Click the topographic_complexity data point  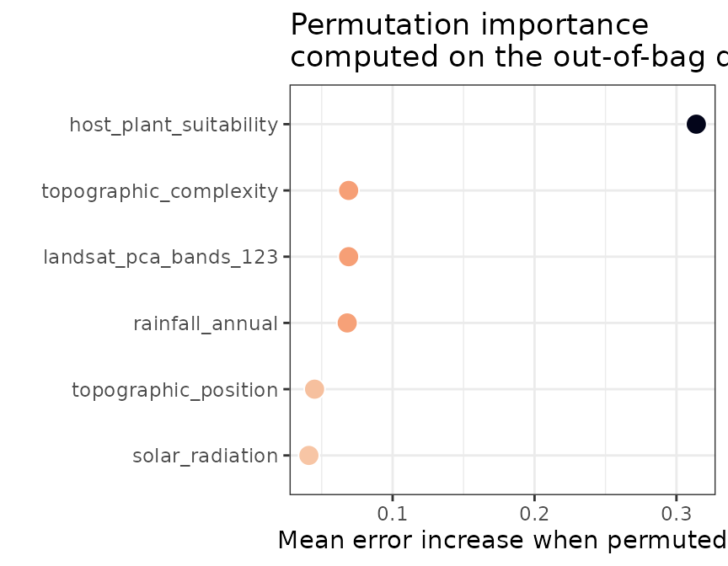(349, 191)
